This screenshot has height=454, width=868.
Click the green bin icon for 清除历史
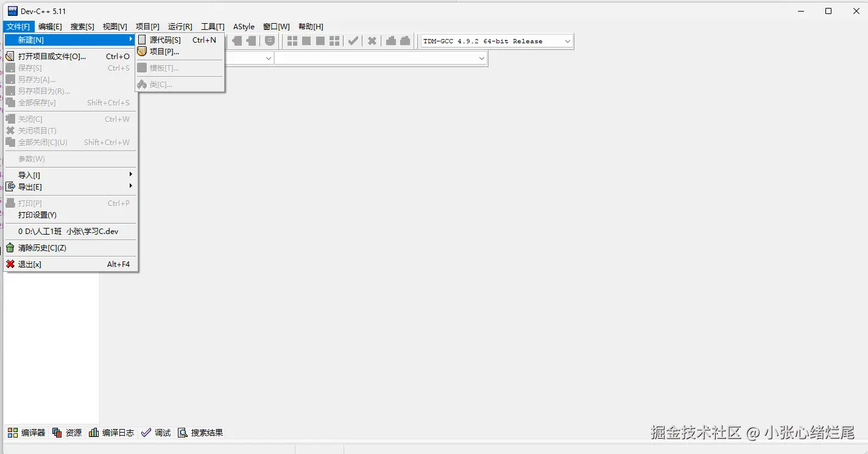click(10, 248)
